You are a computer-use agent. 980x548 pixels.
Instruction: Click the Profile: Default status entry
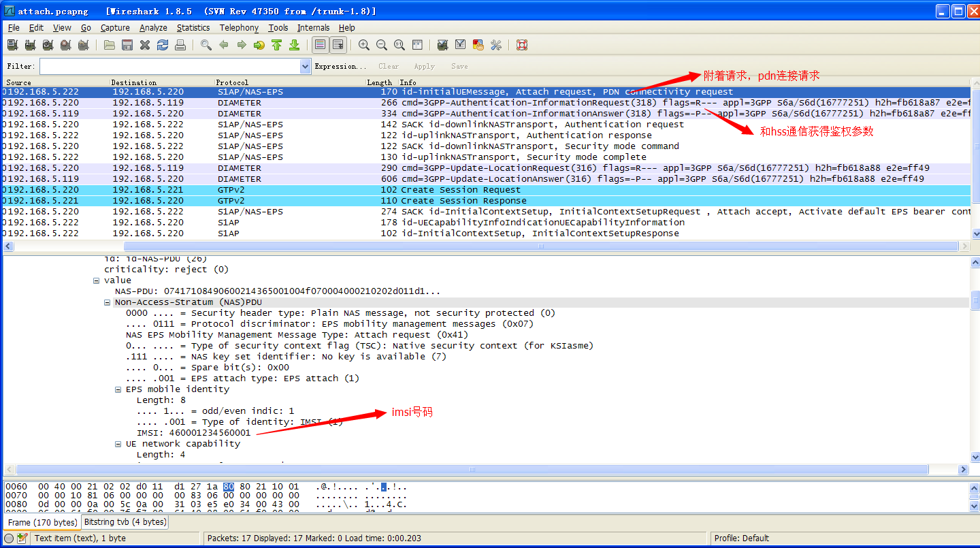point(742,538)
